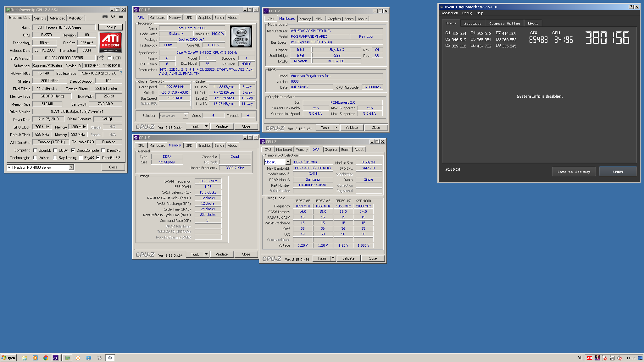Viewport: 644px width, 362px height.
Task: Click the Close button in GPU-Z
Action: [x=113, y=167]
